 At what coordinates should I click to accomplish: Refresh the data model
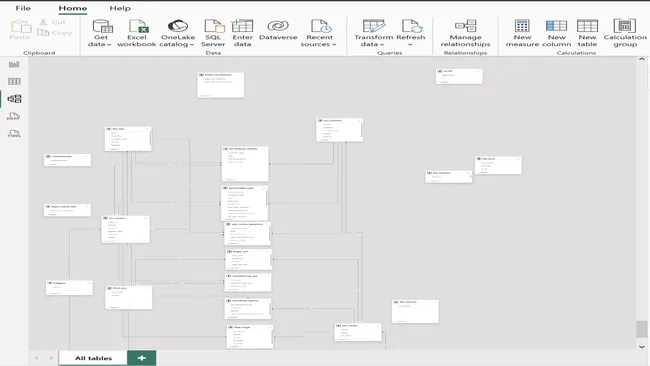(411, 29)
